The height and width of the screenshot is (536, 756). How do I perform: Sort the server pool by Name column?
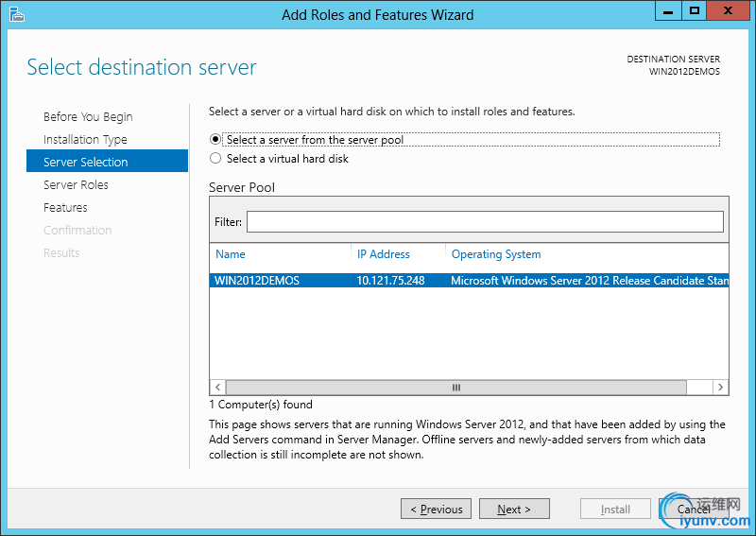[230, 254]
